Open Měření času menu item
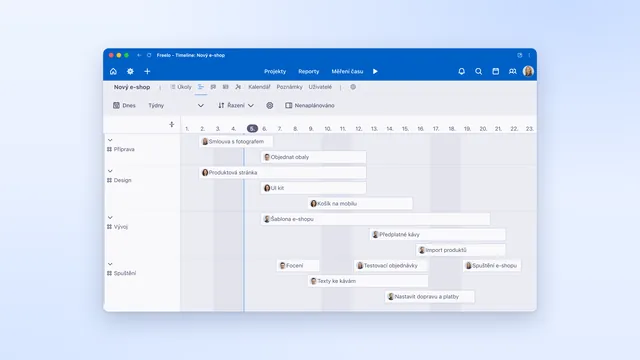This screenshot has height=360, width=640. point(347,71)
